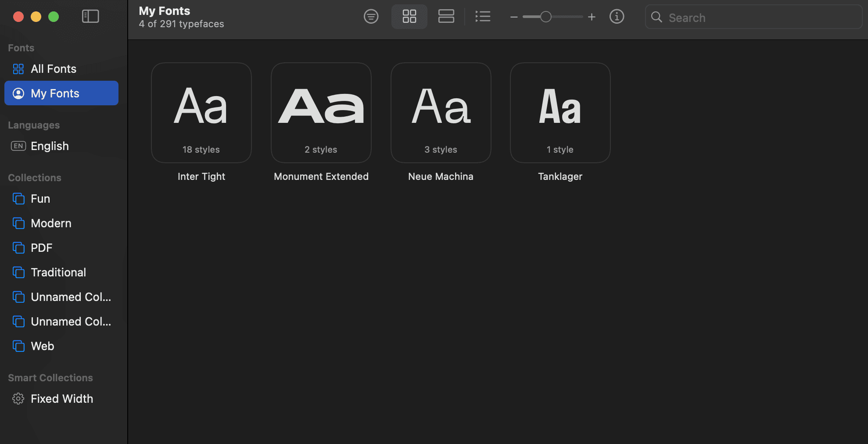868x444 pixels.
Task: Select the Neue Machina font preview
Action: (x=441, y=113)
